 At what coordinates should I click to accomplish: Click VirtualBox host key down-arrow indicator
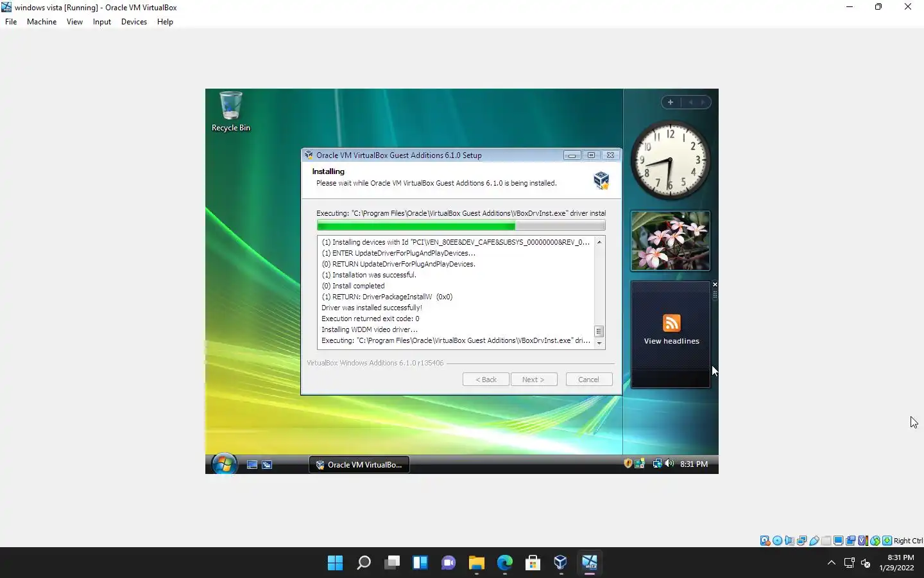[x=887, y=541]
